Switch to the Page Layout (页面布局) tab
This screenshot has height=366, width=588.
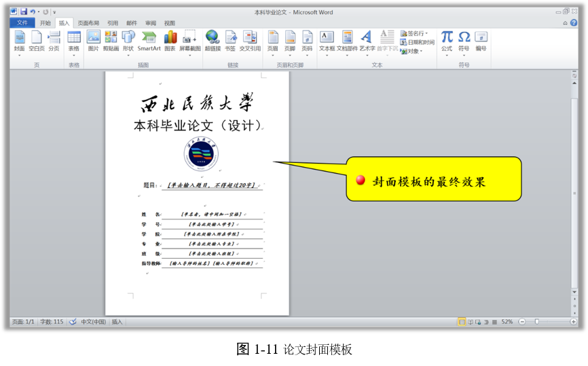coord(88,23)
